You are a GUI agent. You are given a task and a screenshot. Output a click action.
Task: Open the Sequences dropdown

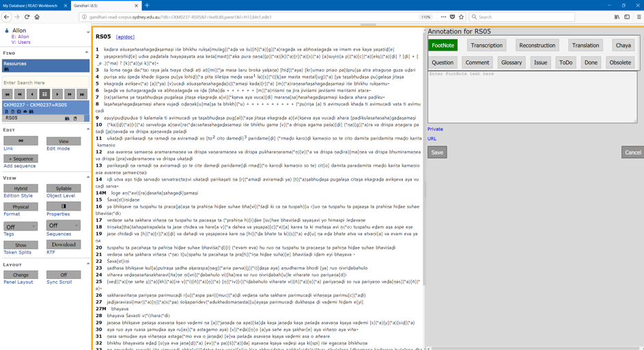64,225
